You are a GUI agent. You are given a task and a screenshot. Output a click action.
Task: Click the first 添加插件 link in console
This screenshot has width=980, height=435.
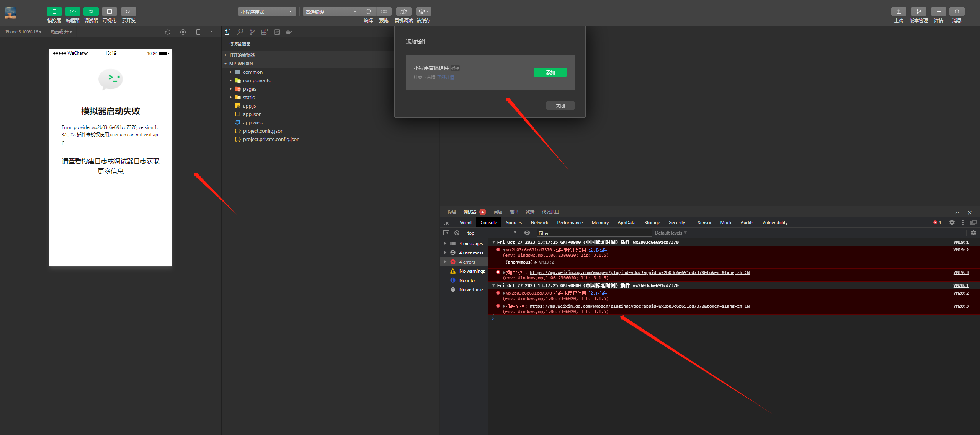tap(598, 250)
